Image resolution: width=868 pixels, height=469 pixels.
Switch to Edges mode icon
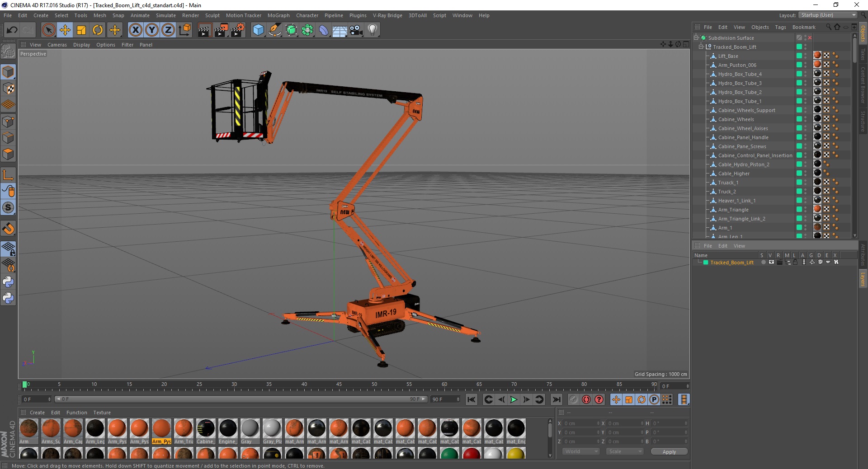(8, 138)
